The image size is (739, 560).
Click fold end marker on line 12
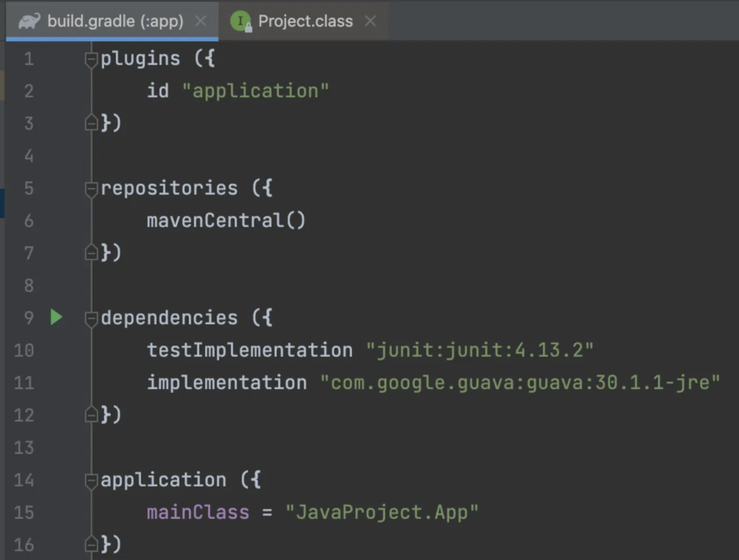[x=91, y=414]
